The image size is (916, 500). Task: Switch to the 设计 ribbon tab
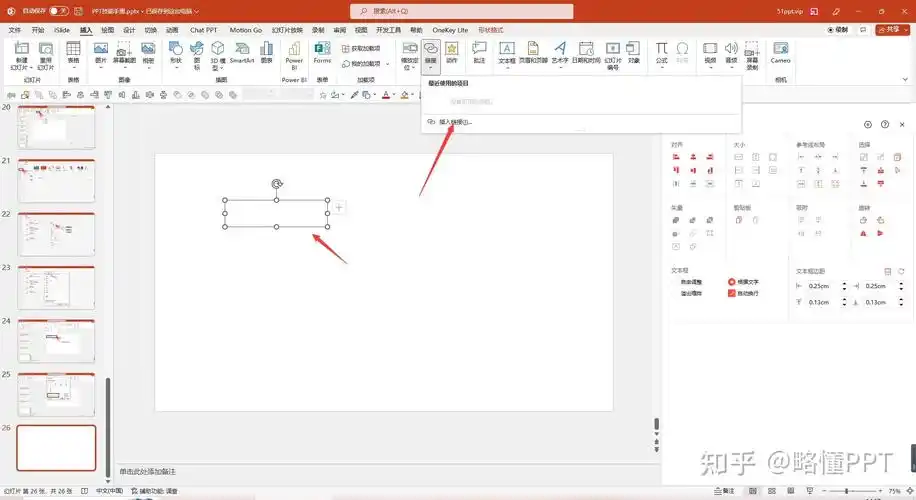click(x=128, y=30)
